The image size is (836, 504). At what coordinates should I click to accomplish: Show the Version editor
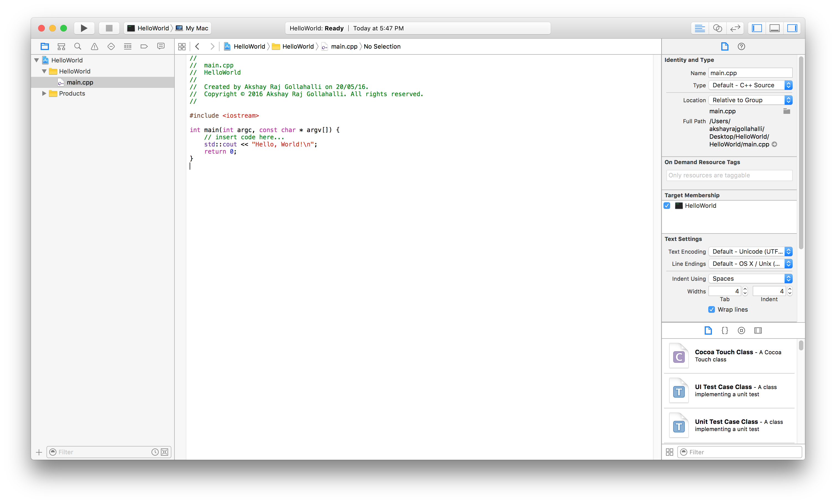[x=735, y=28]
